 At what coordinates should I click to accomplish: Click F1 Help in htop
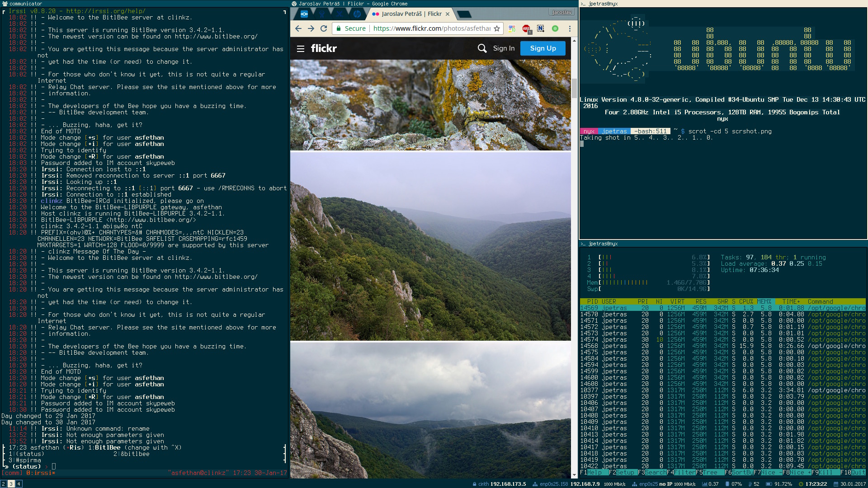[594, 472]
